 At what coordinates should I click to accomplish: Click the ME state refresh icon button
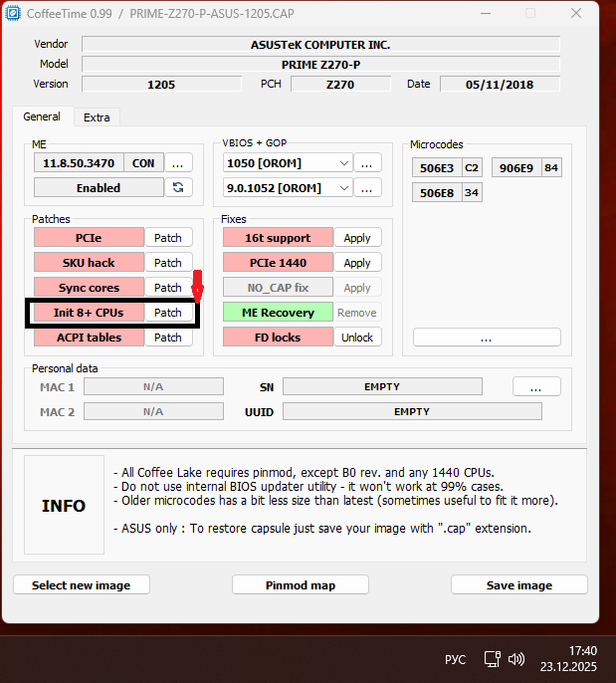[x=178, y=188]
